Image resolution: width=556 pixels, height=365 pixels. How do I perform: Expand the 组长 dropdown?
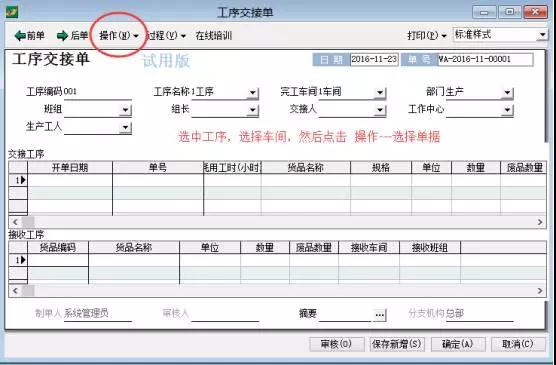(252, 110)
